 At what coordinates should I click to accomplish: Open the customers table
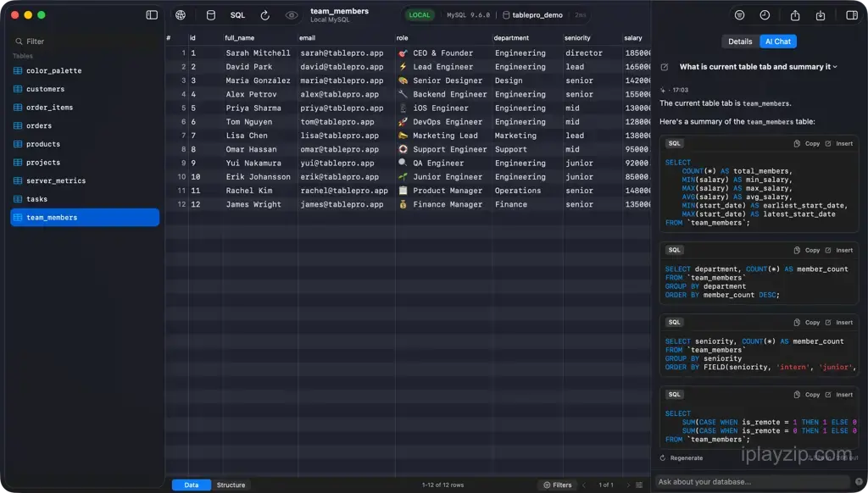85,89
